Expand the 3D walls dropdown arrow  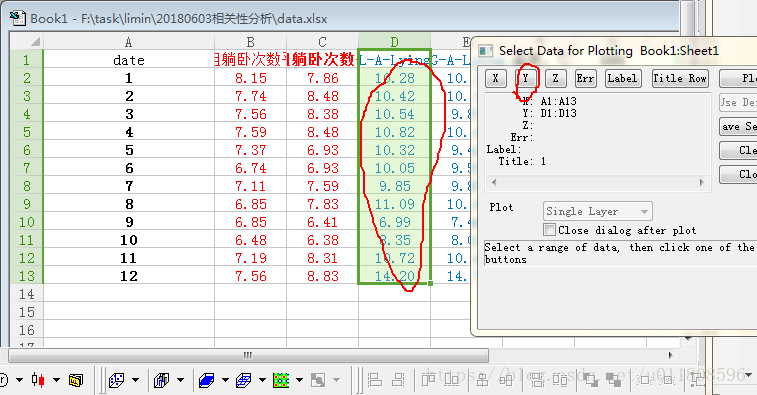[180, 380]
